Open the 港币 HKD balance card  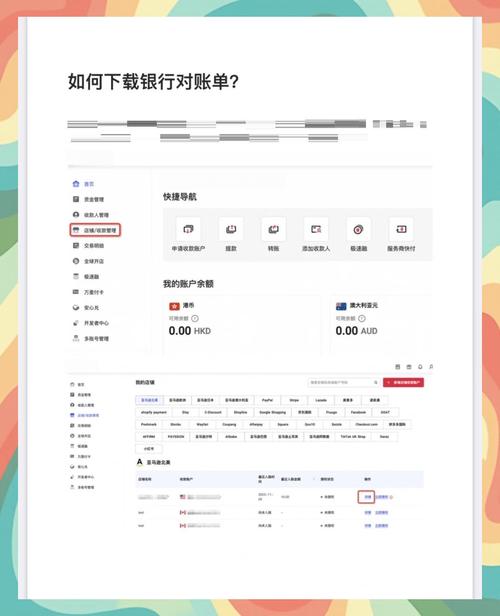(242, 324)
